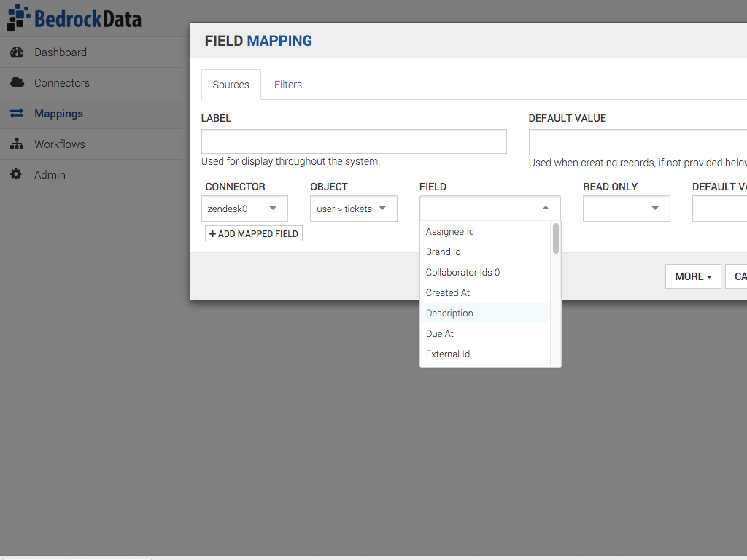Viewport: 747px width, 560px height.
Task: Select Assignee Id in the field list
Action: pos(449,232)
